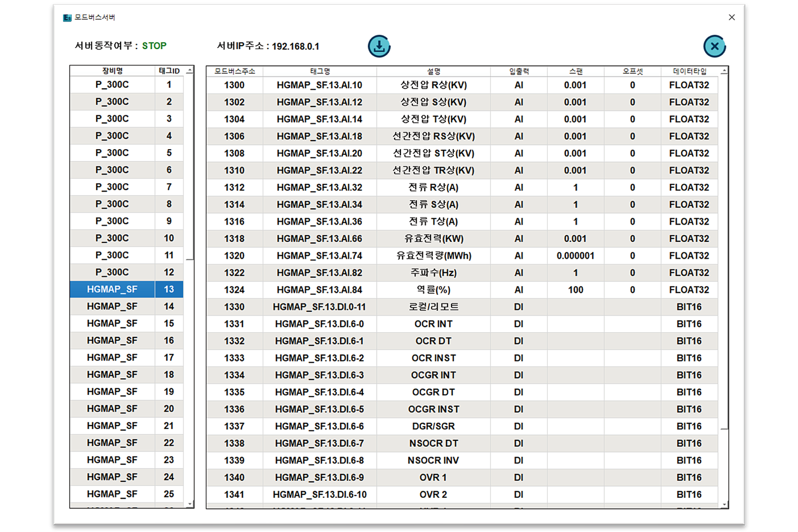Click down arrow of tag table scrollbar
Viewport: 798px width, 532px height.
[x=724, y=505]
